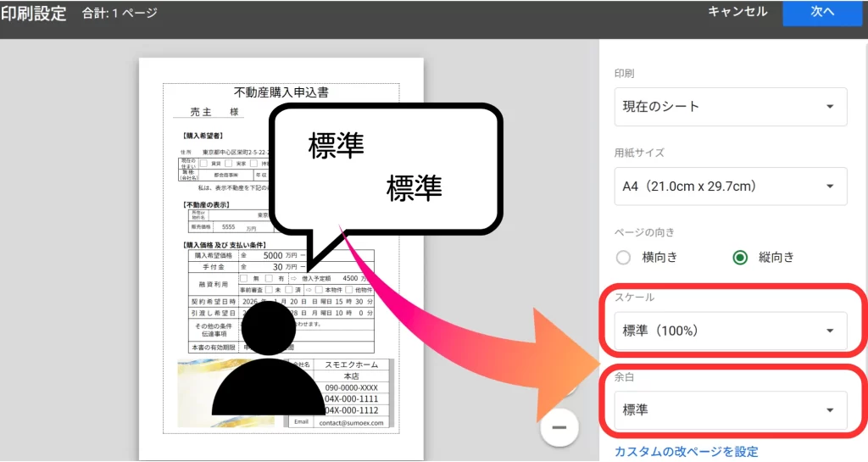The height and width of the screenshot is (462, 868).
Task: Open the スケール dropdown showing 標準（100%）
Action: tap(730, 331)
